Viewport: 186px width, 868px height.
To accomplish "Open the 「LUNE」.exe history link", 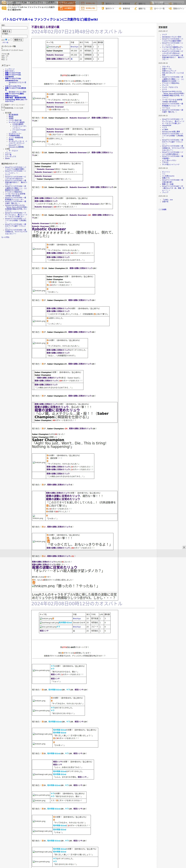I will (167, 199).
